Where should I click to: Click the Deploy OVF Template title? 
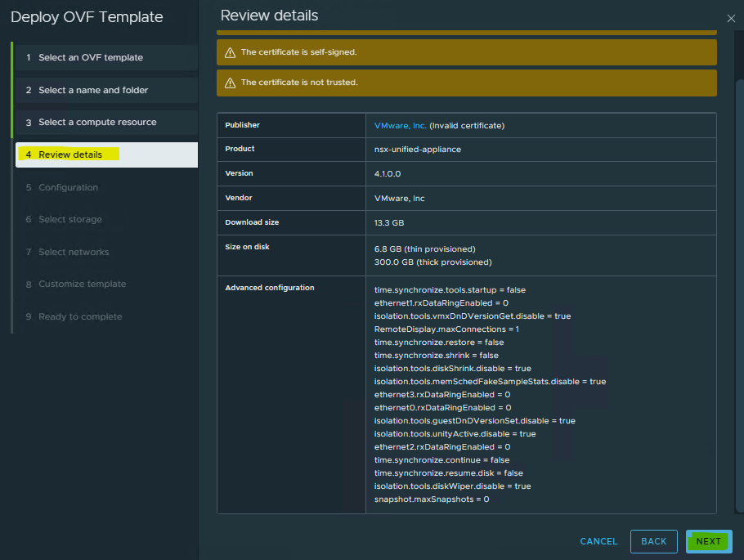click(x=87, y=17)
